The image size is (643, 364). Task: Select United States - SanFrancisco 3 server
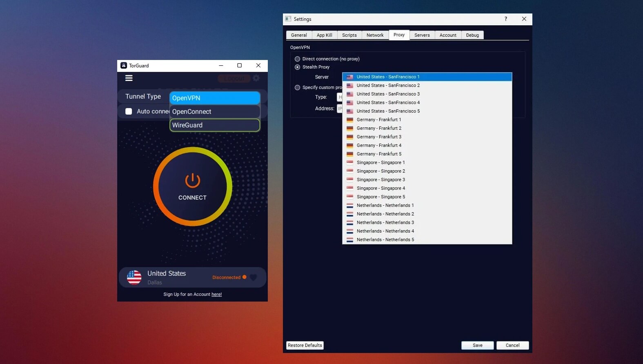(427, 94)
